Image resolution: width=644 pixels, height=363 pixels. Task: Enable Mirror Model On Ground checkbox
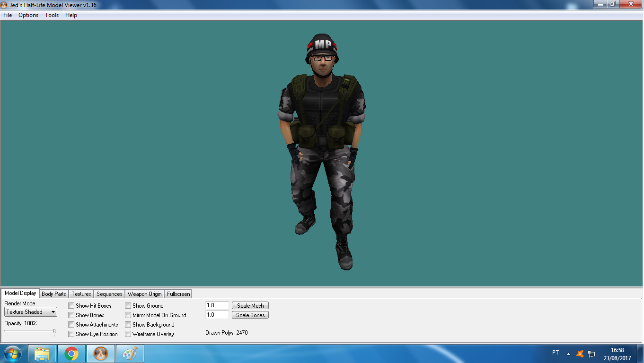128,315
